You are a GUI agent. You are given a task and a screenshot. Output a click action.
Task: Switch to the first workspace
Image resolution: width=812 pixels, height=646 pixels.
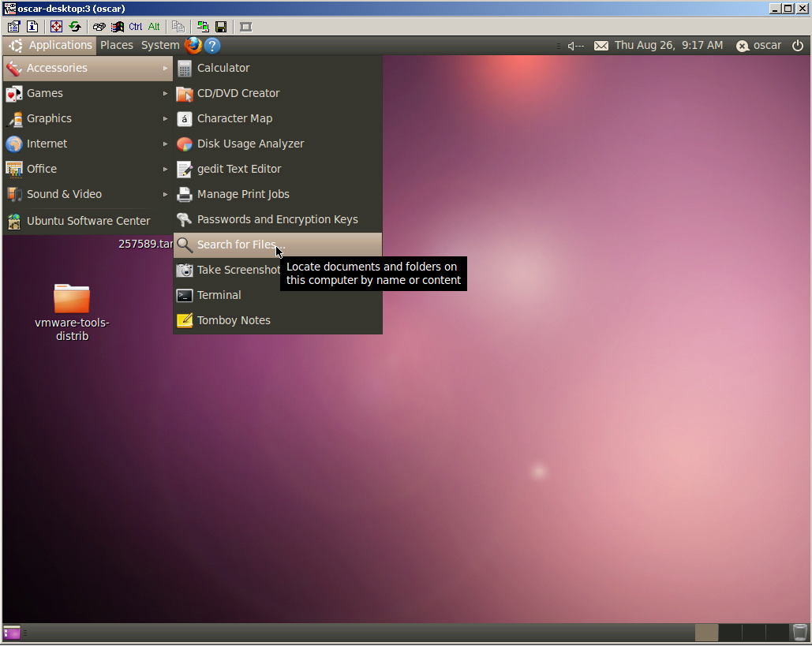click(706, 633)
